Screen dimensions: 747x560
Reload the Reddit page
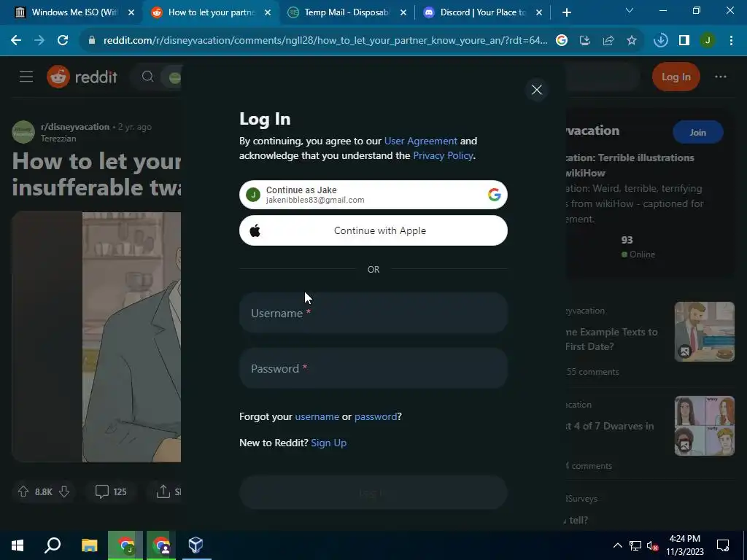(63, 41)
